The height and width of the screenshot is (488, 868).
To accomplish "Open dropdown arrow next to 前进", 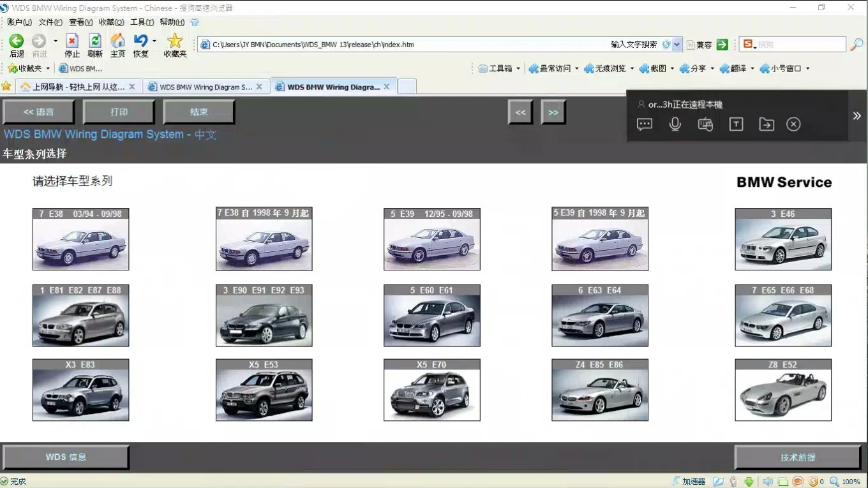I will [x=56, y=41].
